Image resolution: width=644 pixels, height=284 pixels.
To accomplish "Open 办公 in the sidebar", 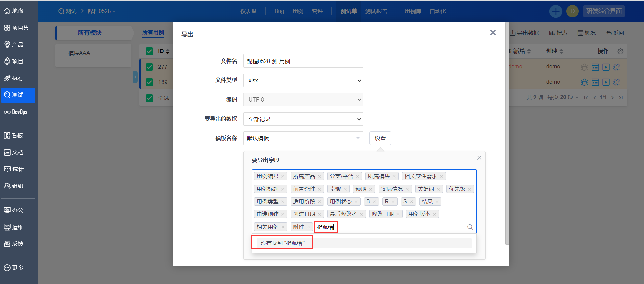I will (x=14, y=210).
